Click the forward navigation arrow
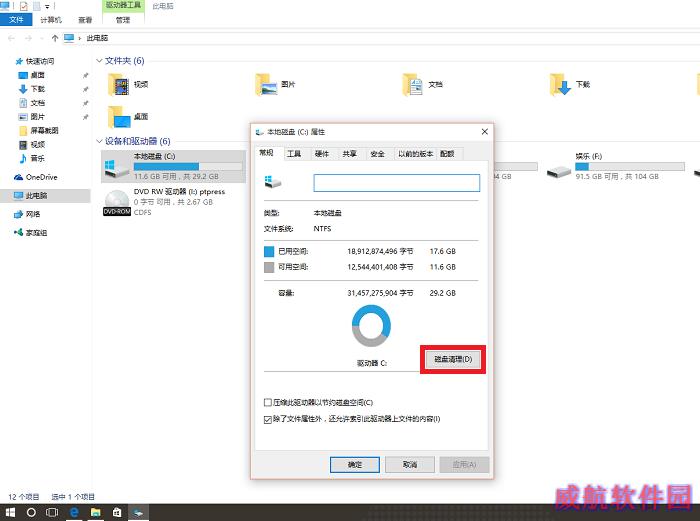Screen dimensions: 700x521 click(28, 38)
